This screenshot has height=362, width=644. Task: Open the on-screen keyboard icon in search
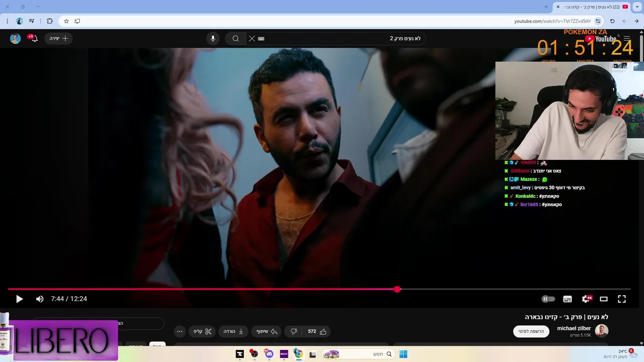(x=261, y=39)
